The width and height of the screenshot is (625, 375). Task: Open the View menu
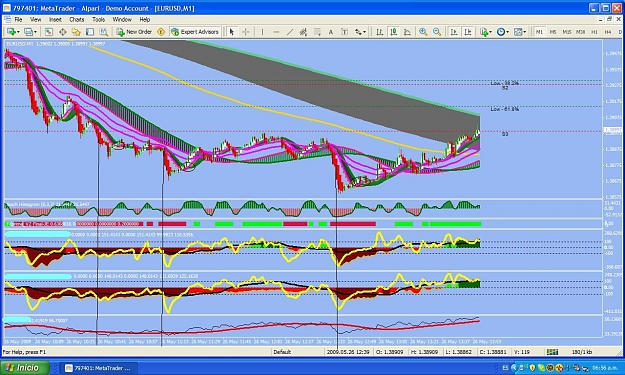(35, 20)
